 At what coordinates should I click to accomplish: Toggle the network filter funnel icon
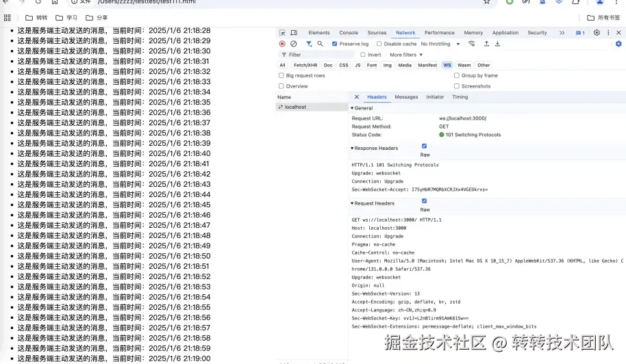(309, 44)
